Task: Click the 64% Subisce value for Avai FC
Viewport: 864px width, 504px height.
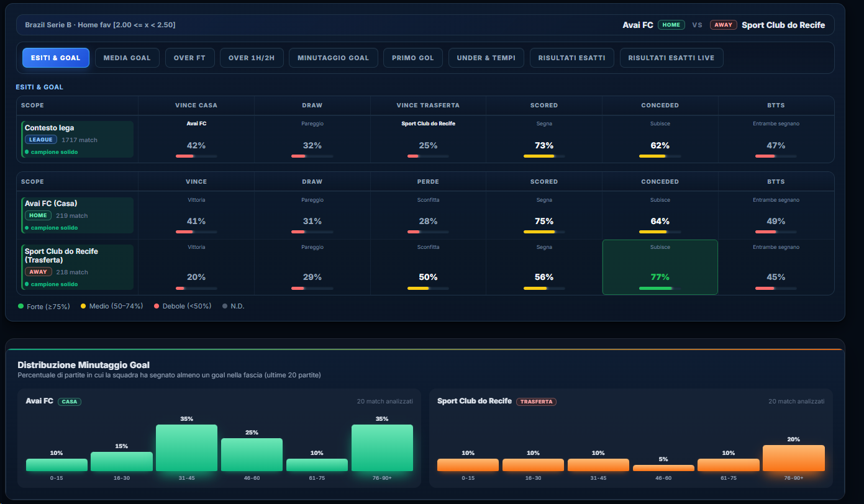Action: pos(660,221)
